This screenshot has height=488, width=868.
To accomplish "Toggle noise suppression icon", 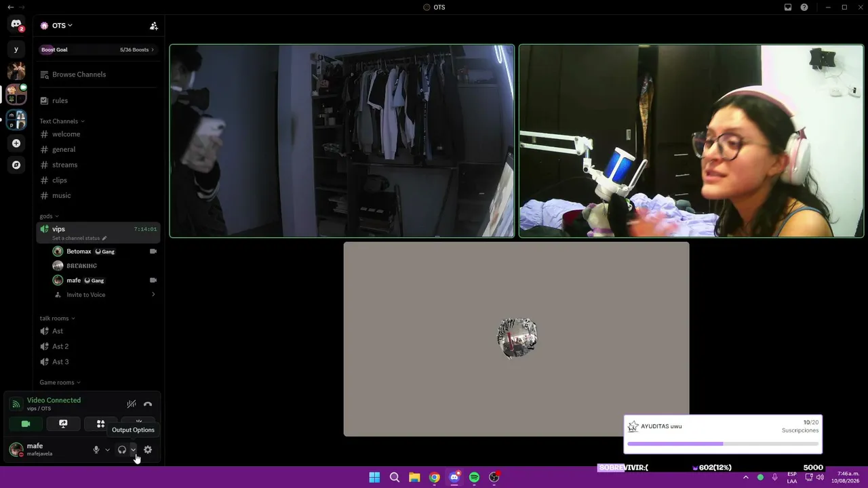I will pyautogui.click(x=132, y=404).
